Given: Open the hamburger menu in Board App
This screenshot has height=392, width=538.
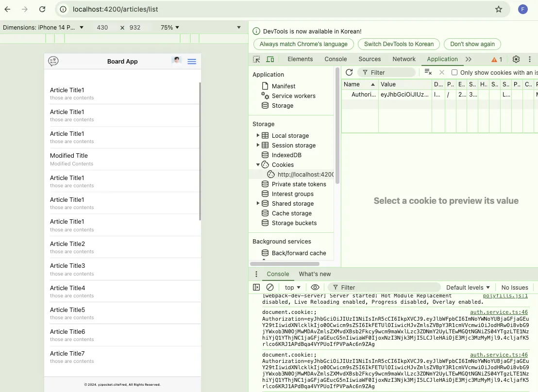Looking at the screenshot, I should 192,61.
